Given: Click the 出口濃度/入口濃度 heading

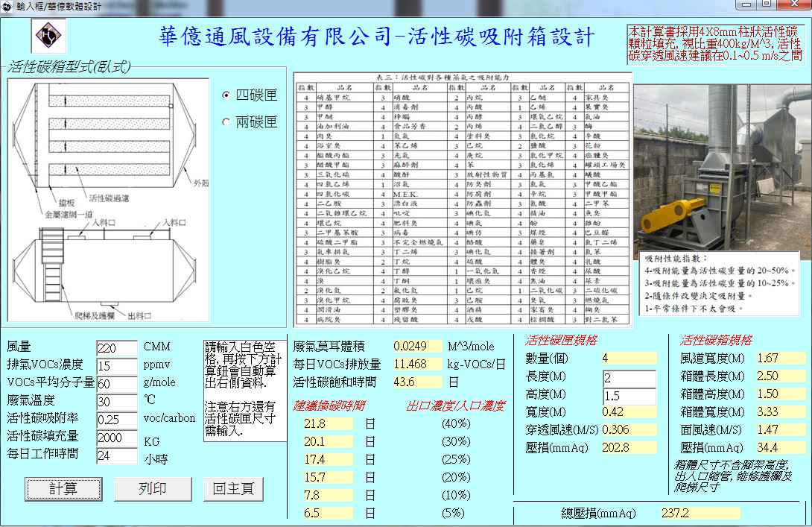Looking at the screenshot, I should click(456, 405).
